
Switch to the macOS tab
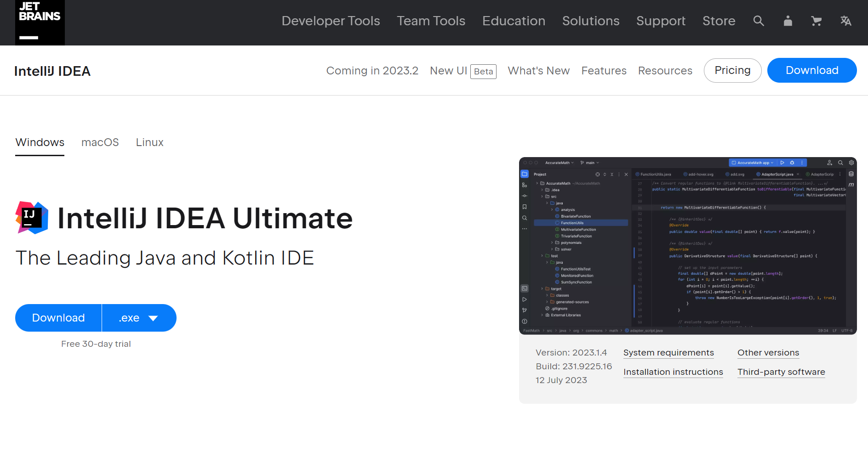tap(100, 142)
